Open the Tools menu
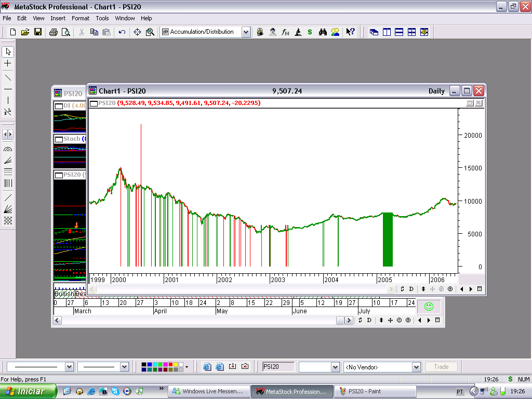Viewport: 532px width, 399px height. click(x=102, y=18)
